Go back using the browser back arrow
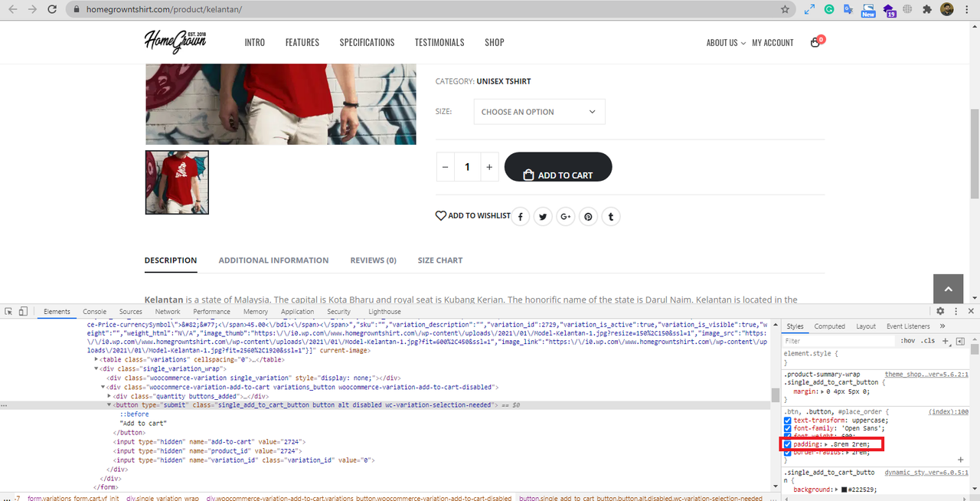The width and height of the screenshot is (980, 501). [11, 9]
